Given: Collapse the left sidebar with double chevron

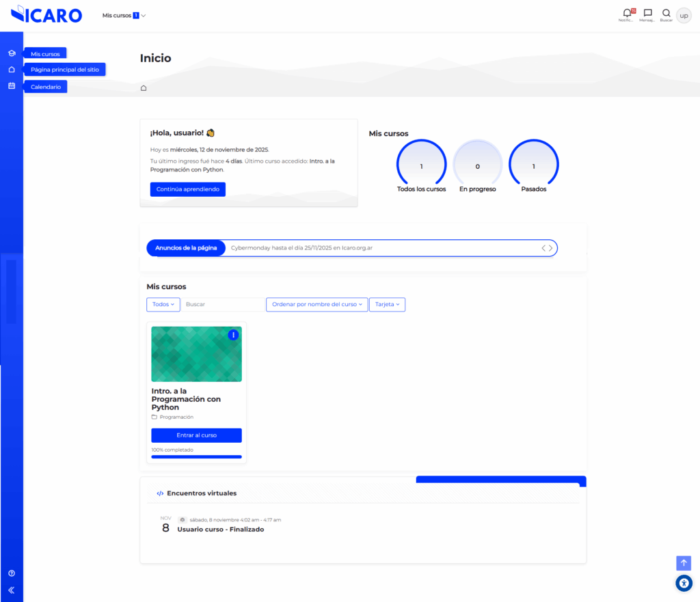Looking at the screenshot, I should click(12, 590).
